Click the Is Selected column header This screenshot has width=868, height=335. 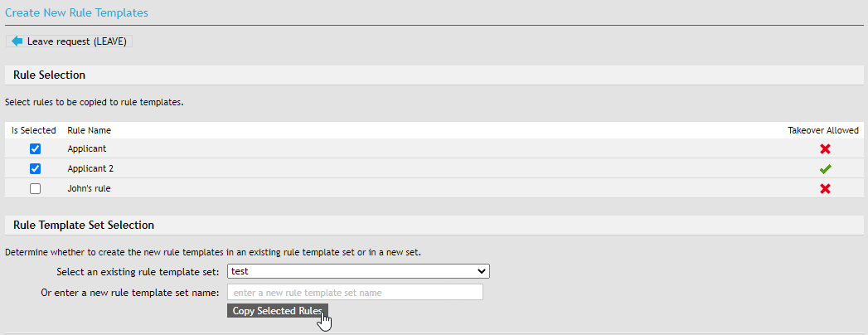pos(34,130)
